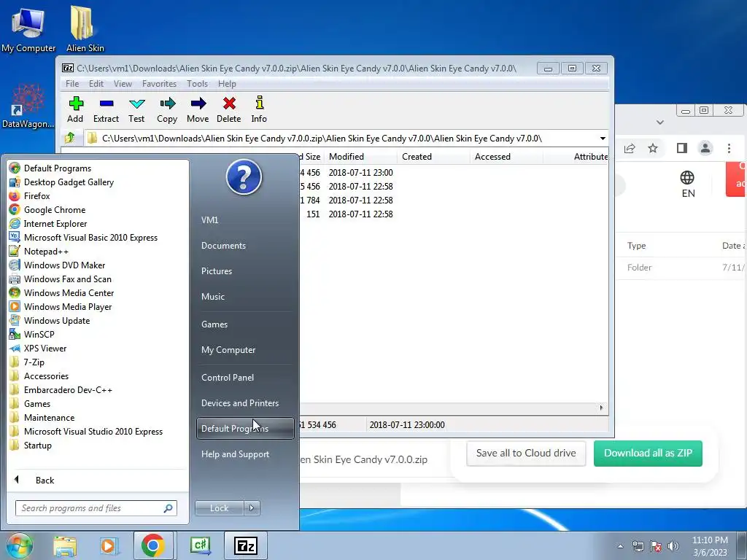This screenshot has width=747, height=560.
Task: Click the volume icon in system tray
Action: tap(673, 546)
